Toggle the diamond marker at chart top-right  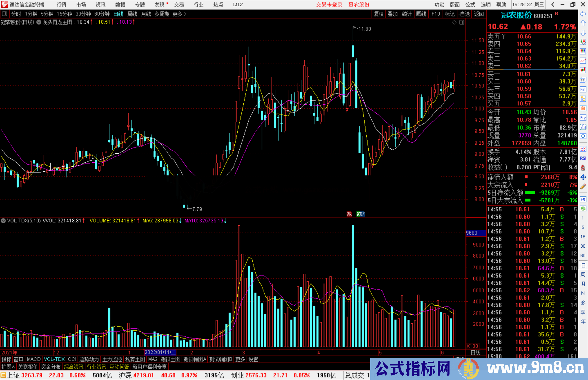(x=454, y=22)
